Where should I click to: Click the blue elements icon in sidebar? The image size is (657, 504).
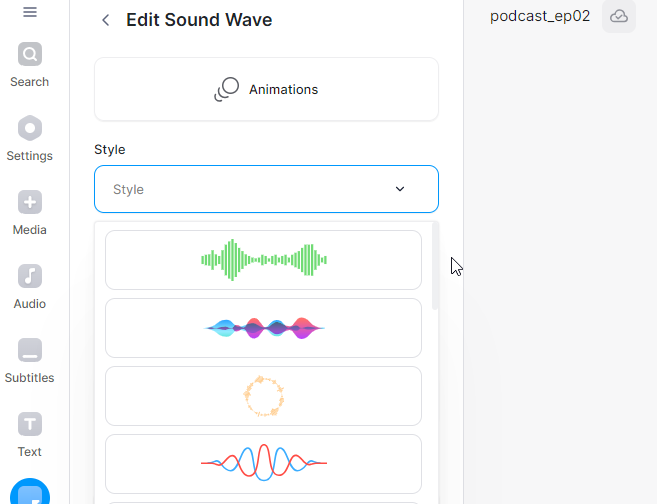pos(30,492)
